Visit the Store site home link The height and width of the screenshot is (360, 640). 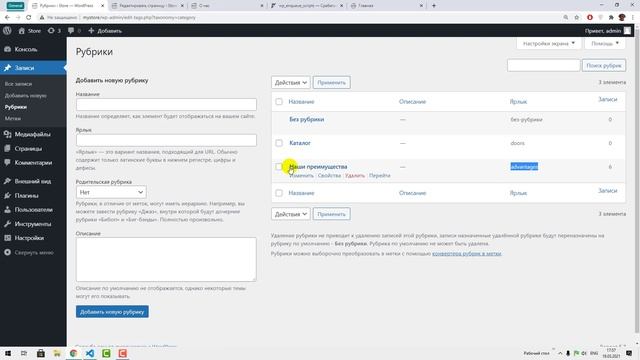tap(30, 31)
